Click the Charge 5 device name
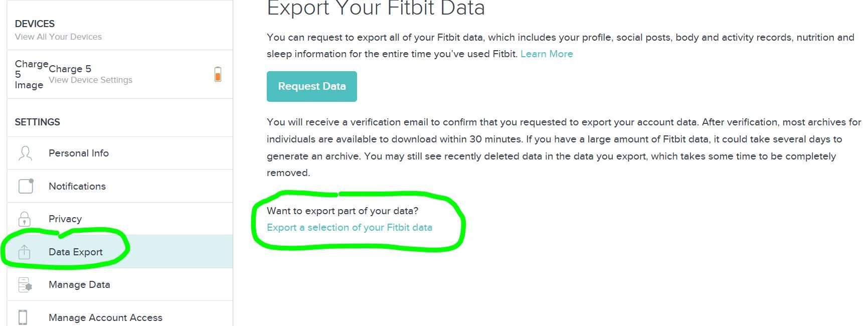This screenshot has height=326, width=868. click(x=70, y=69)
